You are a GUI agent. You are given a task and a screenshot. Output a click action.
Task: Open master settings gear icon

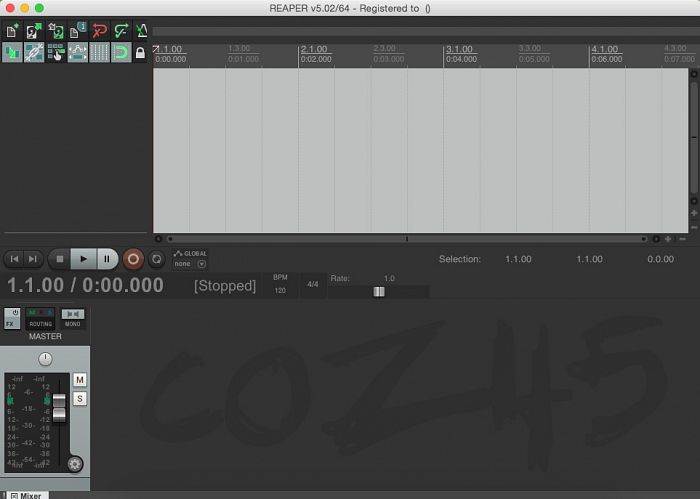click(x=75, y=464)
